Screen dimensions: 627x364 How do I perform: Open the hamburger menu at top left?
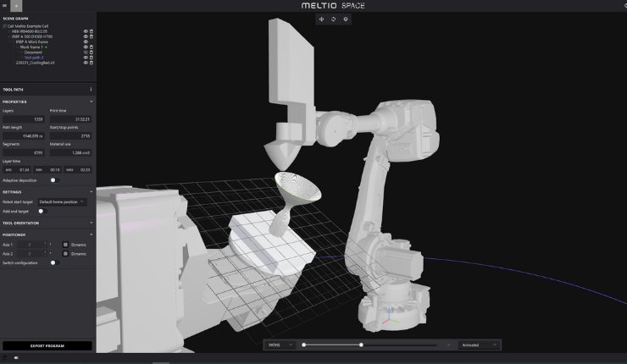pyautogui.click(x=4, y=5)
